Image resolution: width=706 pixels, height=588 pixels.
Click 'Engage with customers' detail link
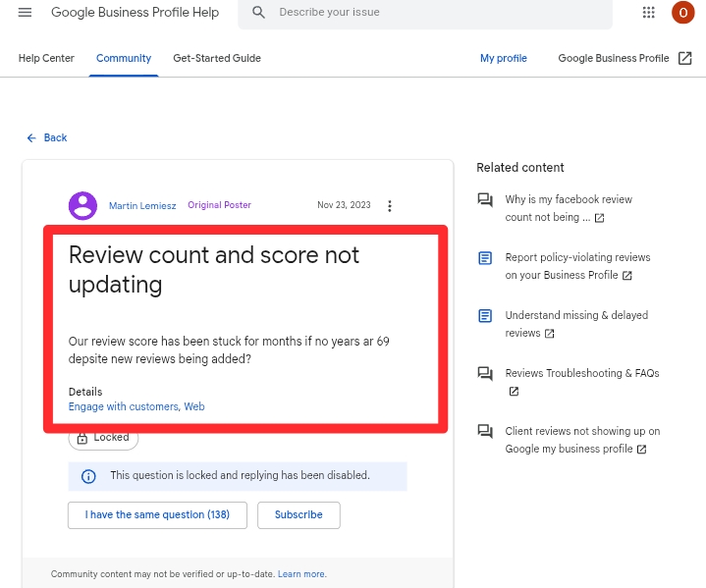point(125,406)
